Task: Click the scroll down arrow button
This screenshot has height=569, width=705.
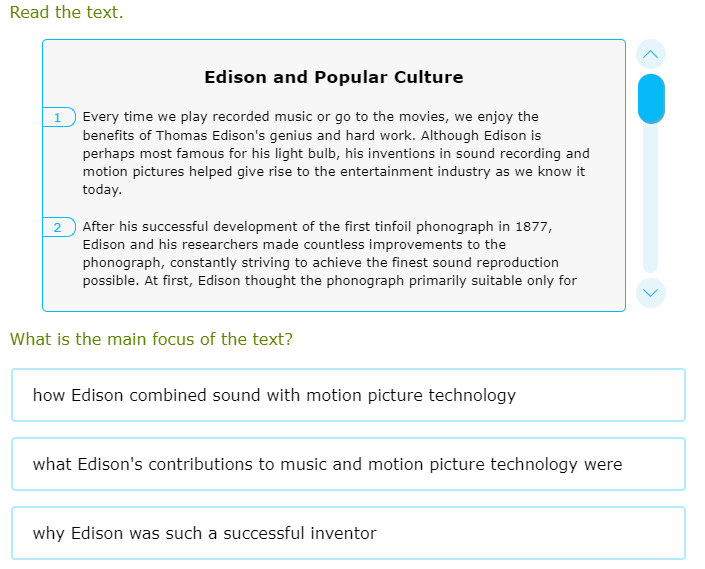Action: 651,293
